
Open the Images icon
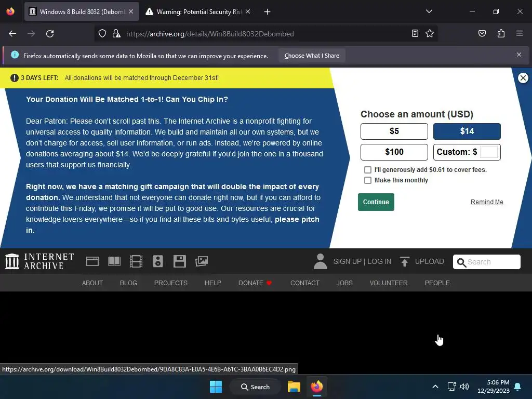pos(202,261)
